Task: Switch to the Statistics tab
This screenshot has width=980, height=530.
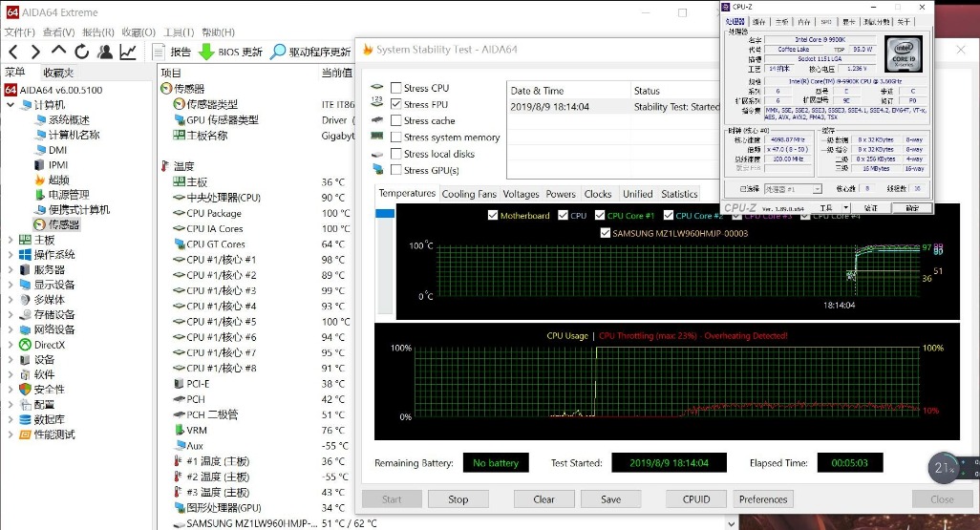Action: click(679, 194)
